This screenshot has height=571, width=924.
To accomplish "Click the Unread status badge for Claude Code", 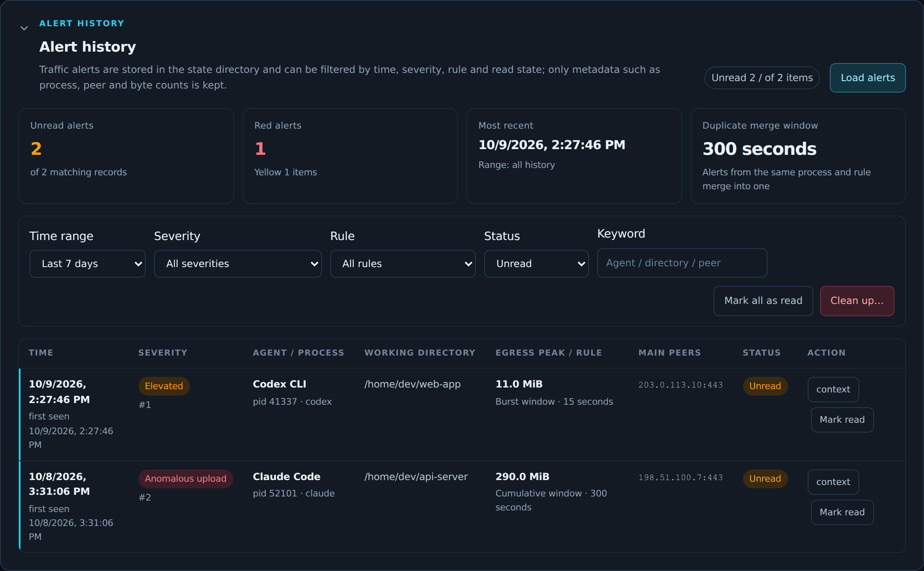I will [765, 479].
